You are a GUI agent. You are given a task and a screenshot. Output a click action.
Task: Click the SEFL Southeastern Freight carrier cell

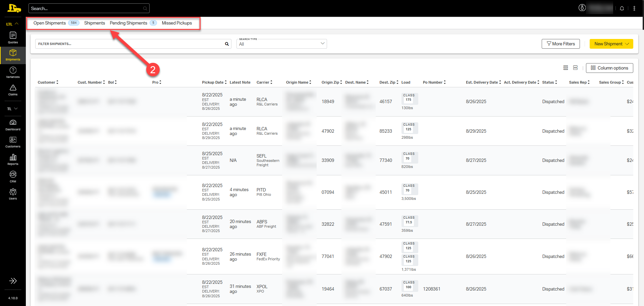click(268, 160)
